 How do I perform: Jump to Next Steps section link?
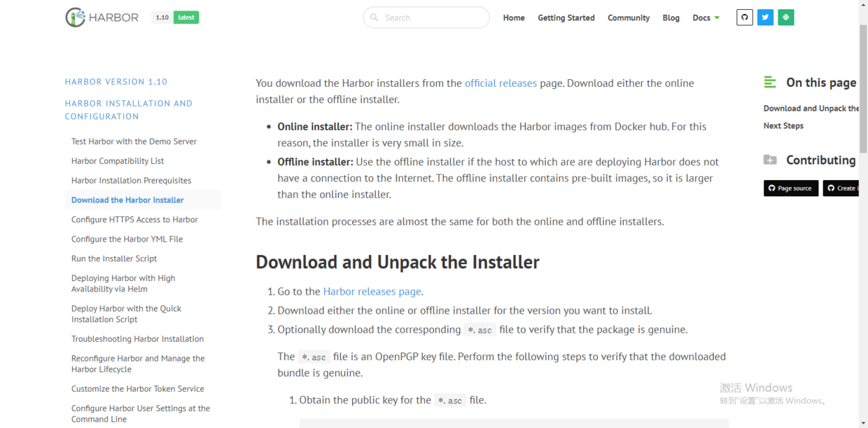point(783,126)
